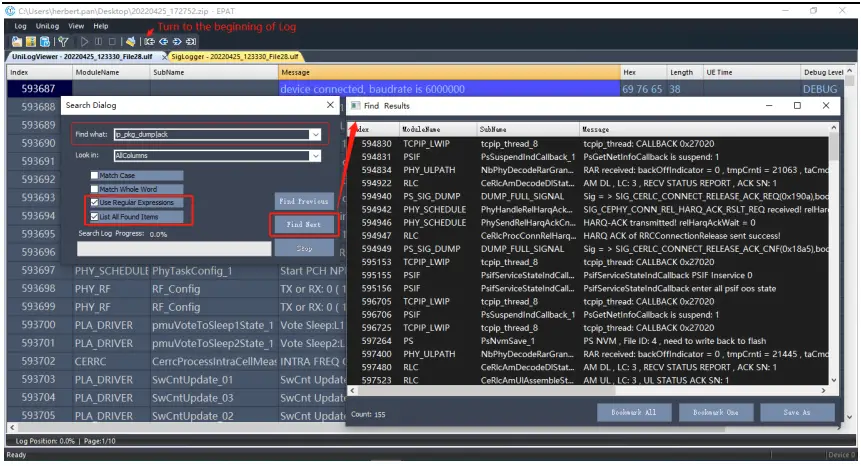
Task: Click SubName header in Find Results
Action: point(527,130)
